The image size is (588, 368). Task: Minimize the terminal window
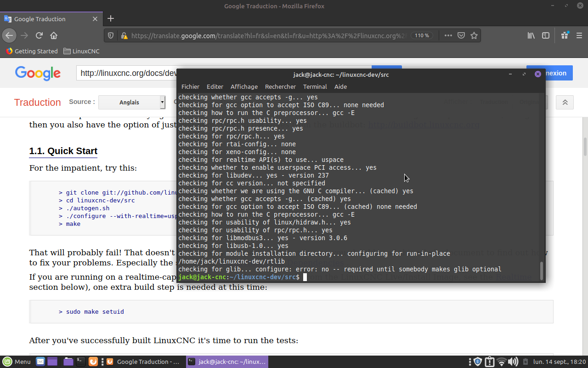(x=510, y=74)
